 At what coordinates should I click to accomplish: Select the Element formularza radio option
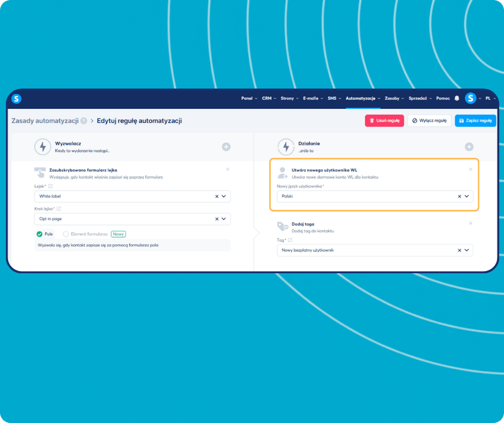coord(66,234)
